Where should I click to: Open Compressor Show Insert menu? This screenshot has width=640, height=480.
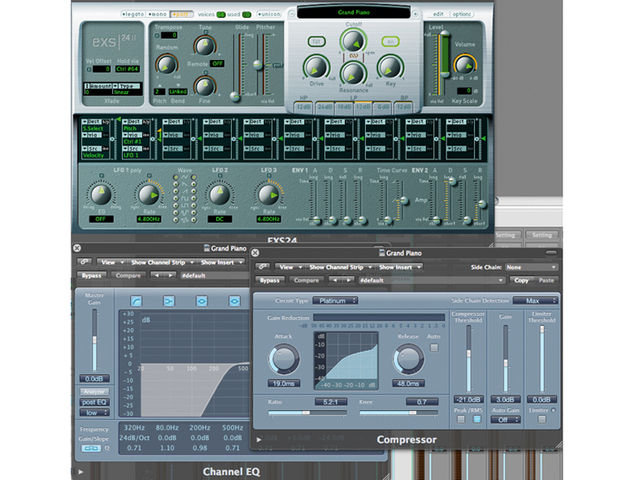tap(399, 267)
